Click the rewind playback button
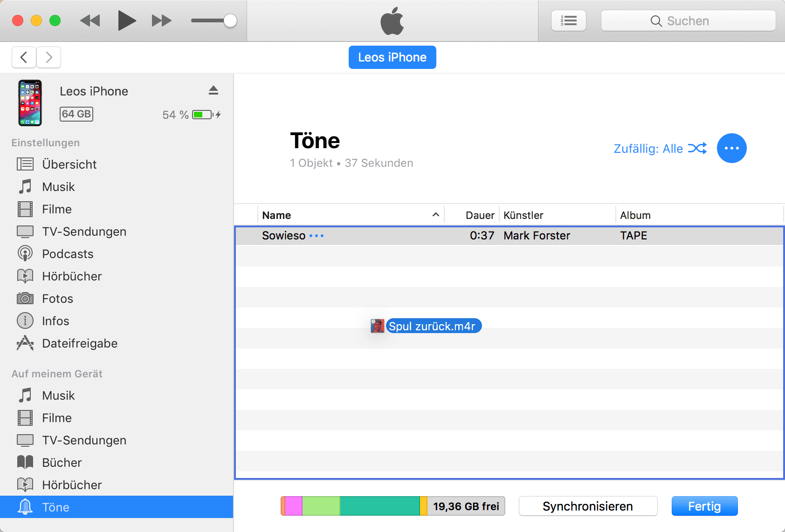 (90, 20)
